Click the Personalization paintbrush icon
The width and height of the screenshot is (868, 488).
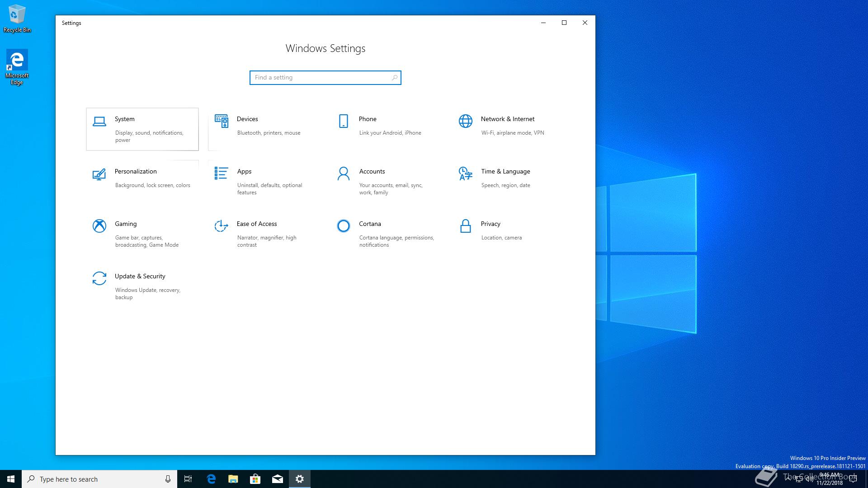coord(99,174)
